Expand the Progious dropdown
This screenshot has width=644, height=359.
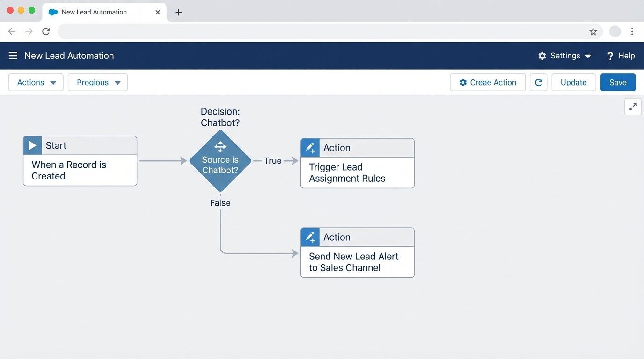coord(97,82)
